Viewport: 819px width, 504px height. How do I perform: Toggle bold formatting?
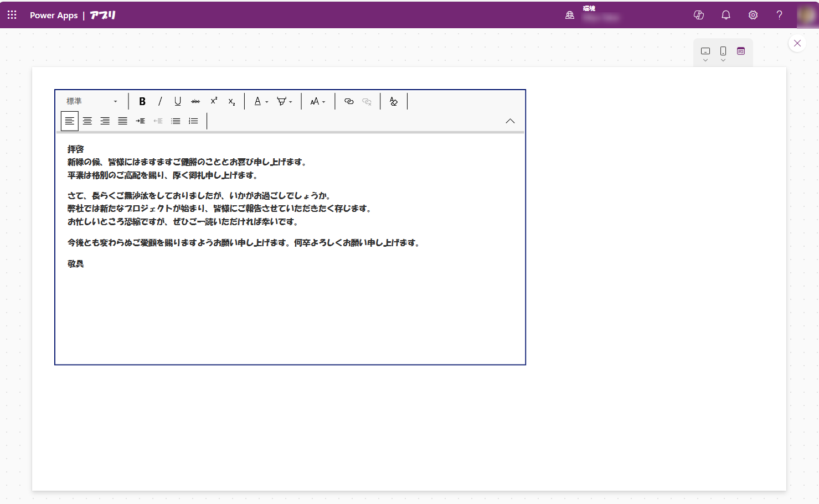tap(142, 101)
